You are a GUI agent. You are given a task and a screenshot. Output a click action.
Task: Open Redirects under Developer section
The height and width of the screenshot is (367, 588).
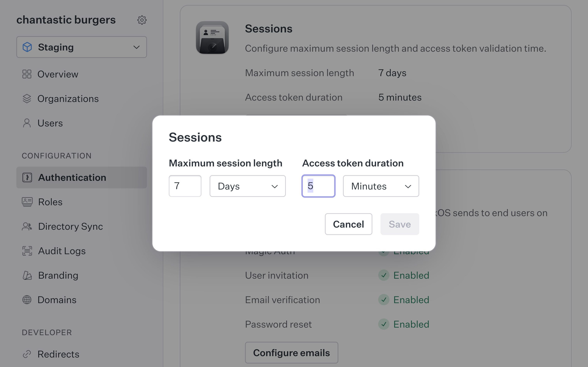(58, 354)
